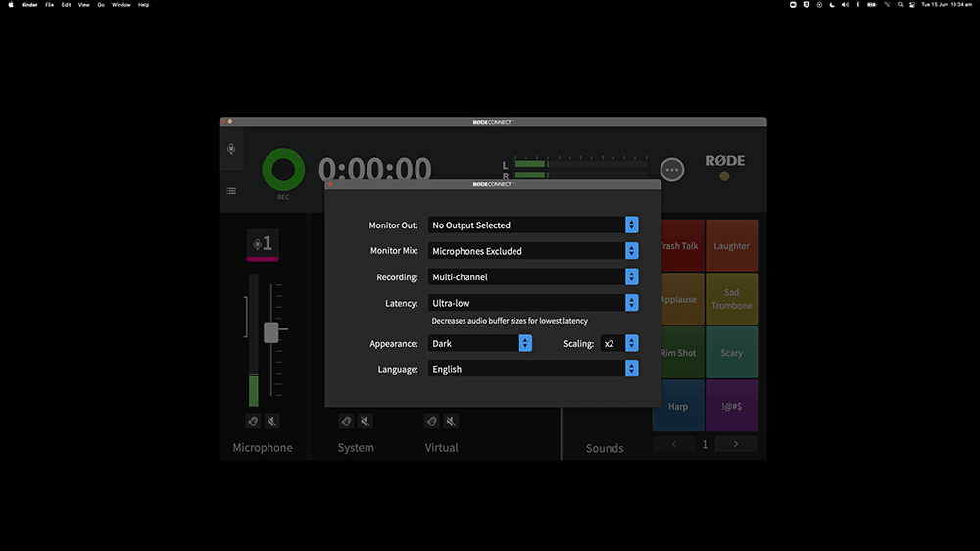This screenshot has height=551, width=980.
Task: Open the Appearance dropdown set to Dark
Action: point(480,343)
